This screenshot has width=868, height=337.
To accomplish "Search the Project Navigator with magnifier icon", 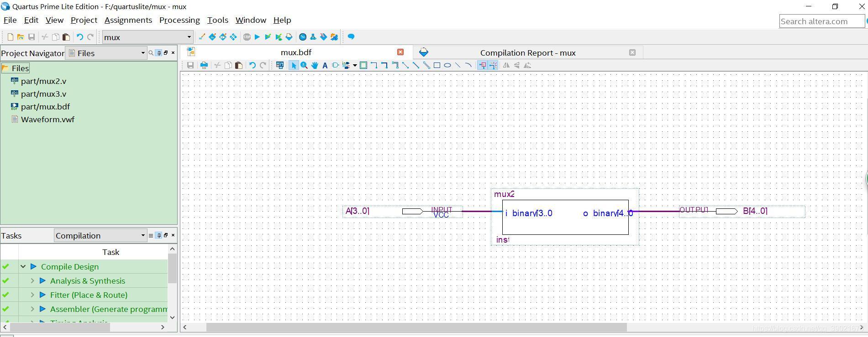I will pyautogui.click(x=151, y=53).
